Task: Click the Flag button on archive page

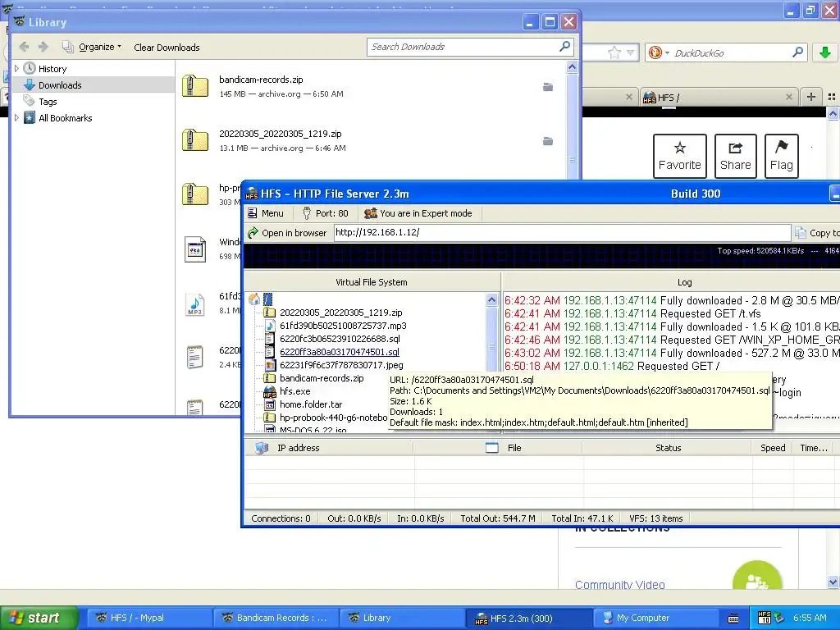Action: pos(781,156)
